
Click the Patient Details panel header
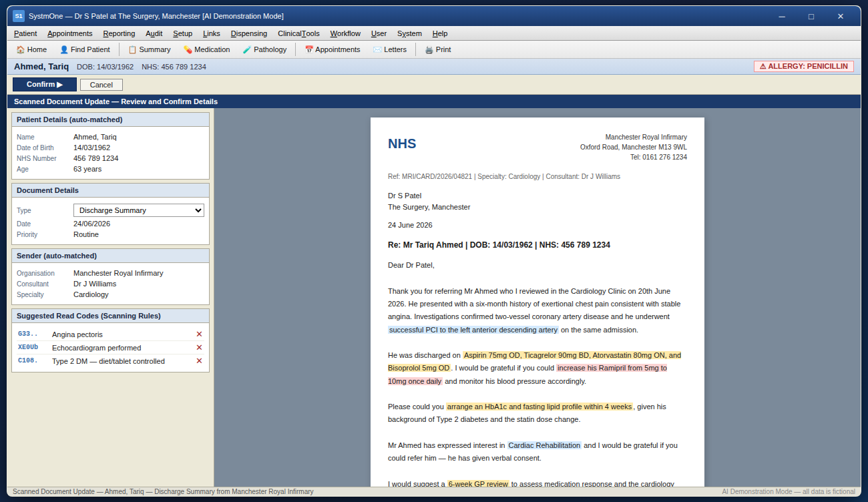click(110, 119)
